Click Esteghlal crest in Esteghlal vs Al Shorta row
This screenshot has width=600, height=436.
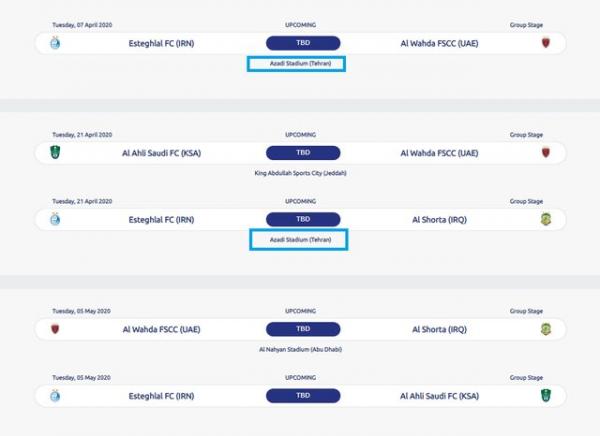pos(55,219)
